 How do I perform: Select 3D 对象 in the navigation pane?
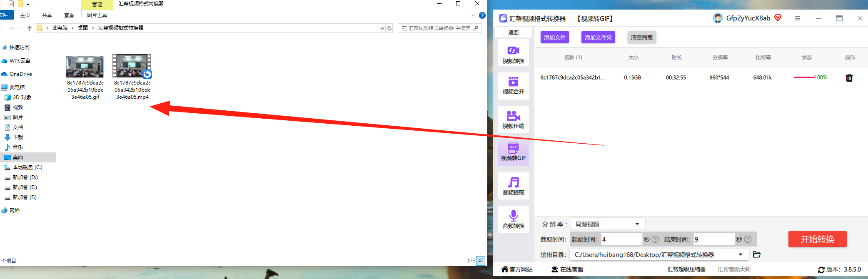(22, 97)
